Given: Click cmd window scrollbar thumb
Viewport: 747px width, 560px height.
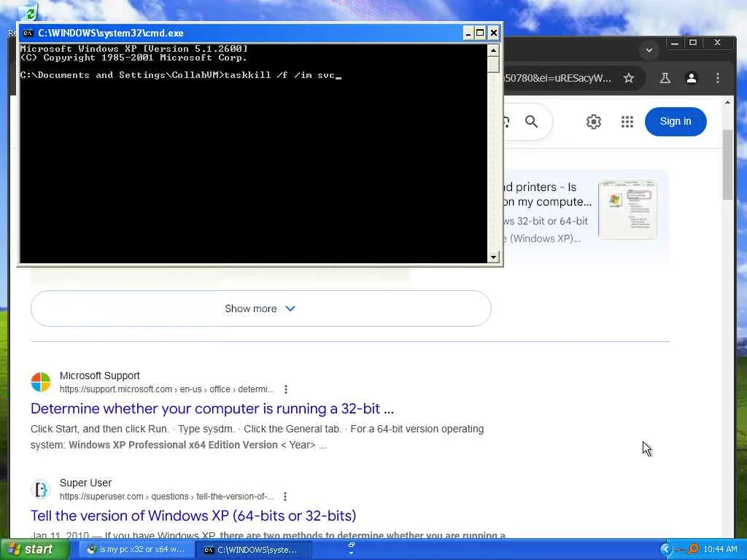Looking at the screenshot, I should click(493, 64).
